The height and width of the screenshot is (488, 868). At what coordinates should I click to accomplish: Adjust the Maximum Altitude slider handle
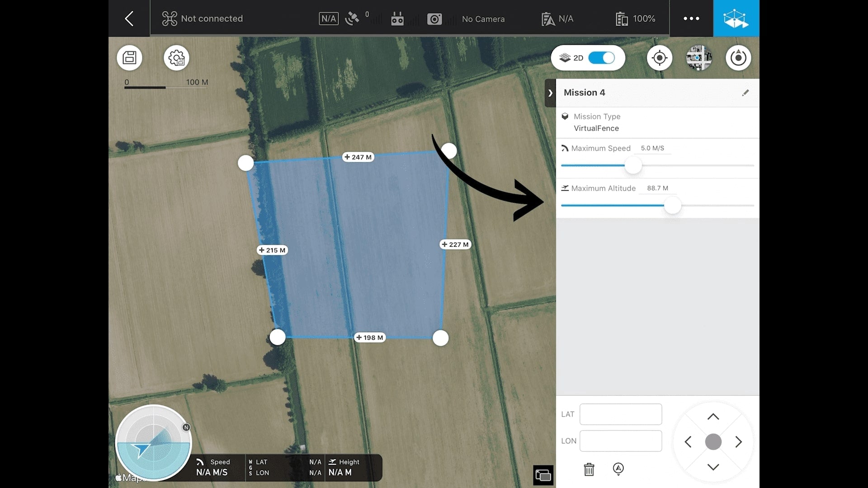point(672,206)
